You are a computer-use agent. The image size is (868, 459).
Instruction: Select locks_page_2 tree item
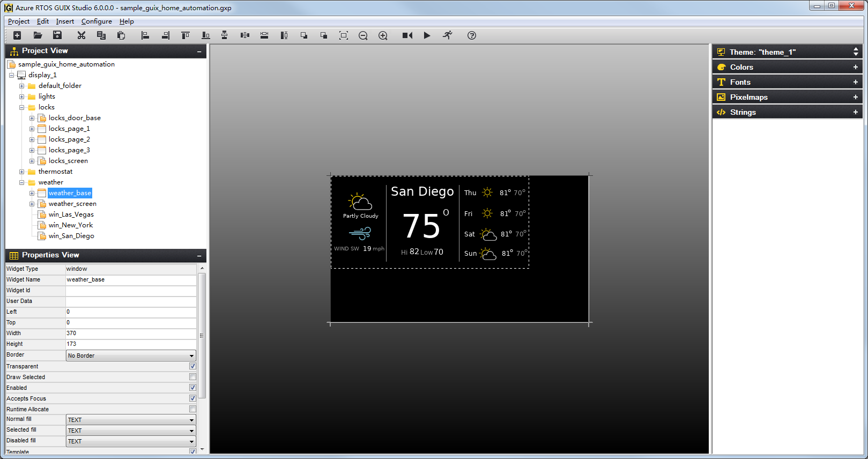(x=69, y=139)
